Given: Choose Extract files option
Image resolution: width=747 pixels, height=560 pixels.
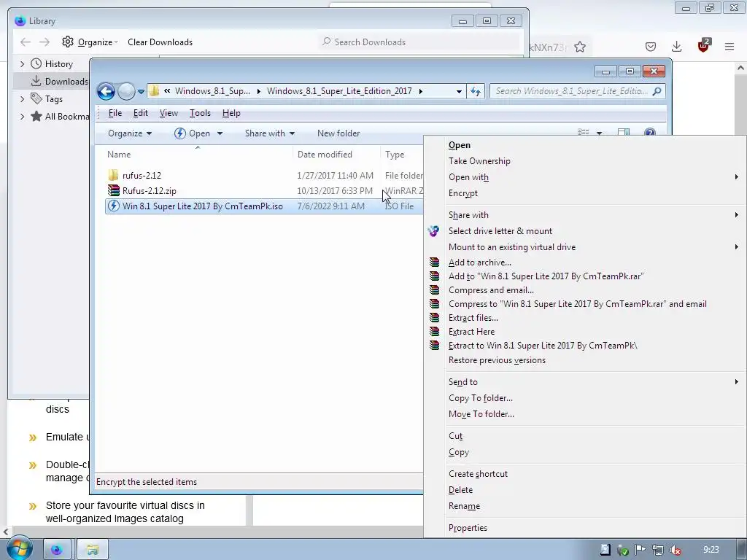Looking at the screenshot, I should click(473, 318).
